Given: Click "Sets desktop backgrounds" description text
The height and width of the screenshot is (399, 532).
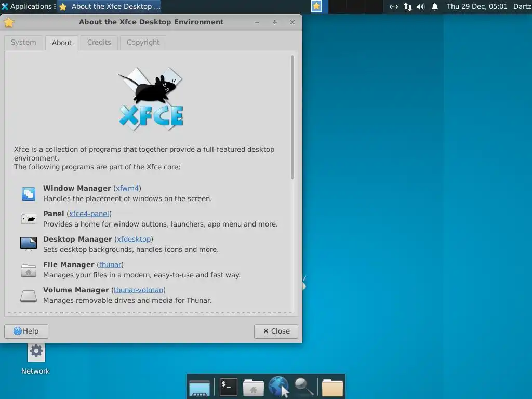Looking at the screenshot, I should (x=130, y=250).
